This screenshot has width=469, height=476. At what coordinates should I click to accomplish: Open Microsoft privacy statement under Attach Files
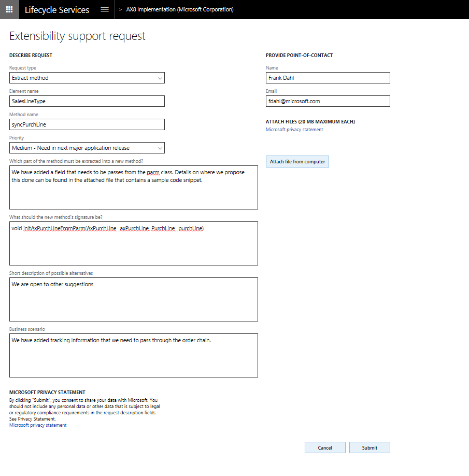[294, 130]
